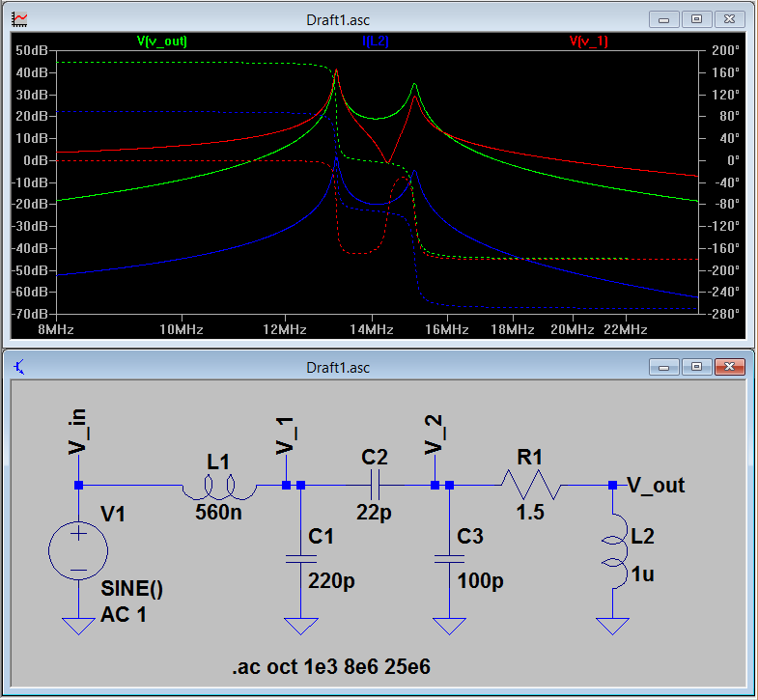The width and height of the screenshot is (758, 700).
Task: Click the junction node at V_in
Action: pyautogui.click(x=78, y=485)
